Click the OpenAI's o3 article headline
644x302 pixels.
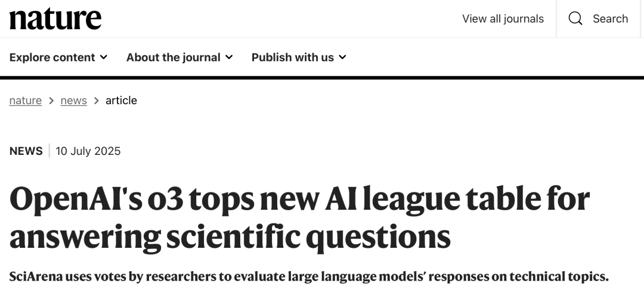298,217
